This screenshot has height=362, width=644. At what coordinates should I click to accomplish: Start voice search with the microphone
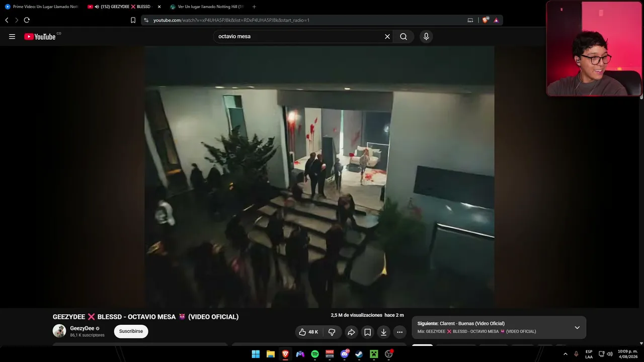coord(426,37)
